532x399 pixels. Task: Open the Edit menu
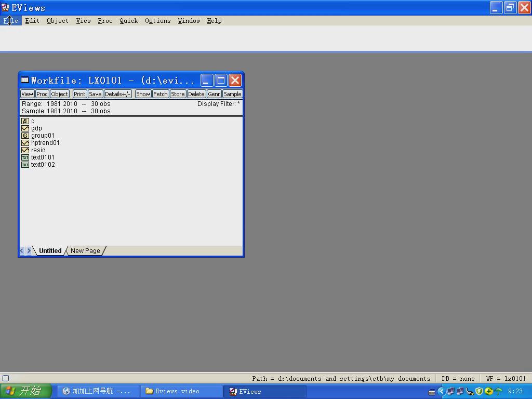[32, 21]
